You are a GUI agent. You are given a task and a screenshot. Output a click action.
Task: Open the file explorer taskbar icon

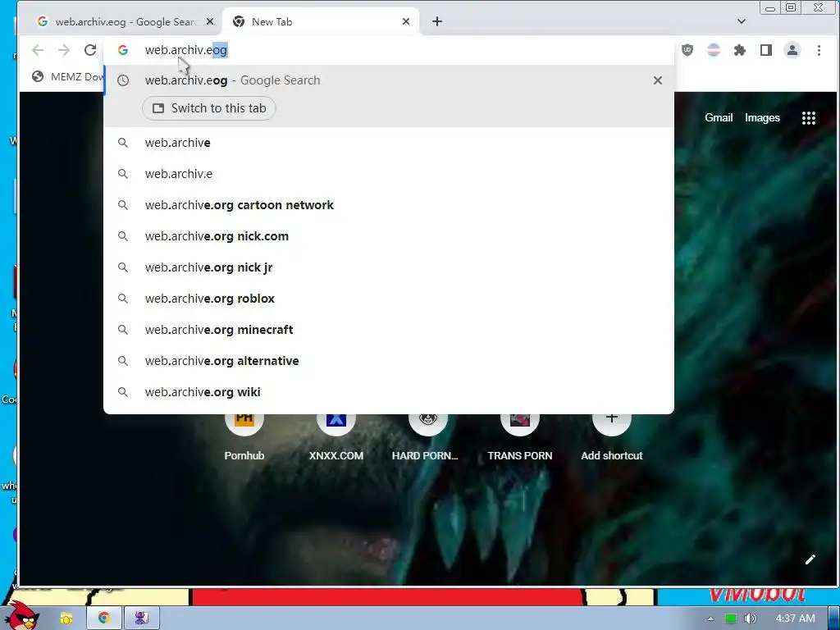pyautogui.click(x=66, y=619)
